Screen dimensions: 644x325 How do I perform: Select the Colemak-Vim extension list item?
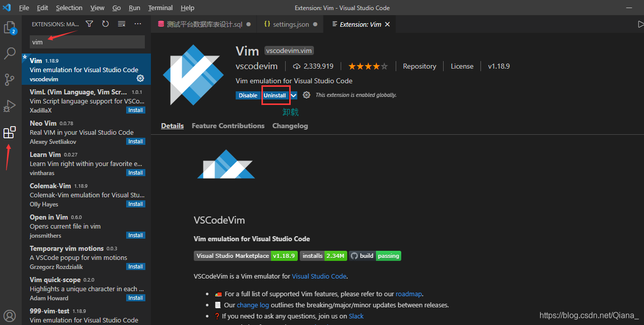86,194
